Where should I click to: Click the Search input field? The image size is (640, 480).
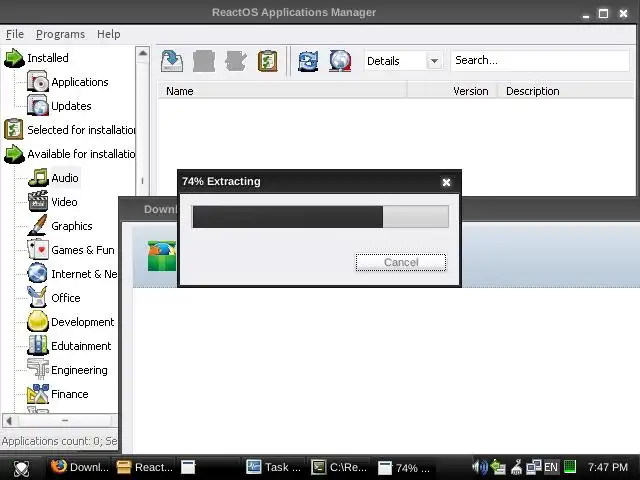click(x=540, y=60)
